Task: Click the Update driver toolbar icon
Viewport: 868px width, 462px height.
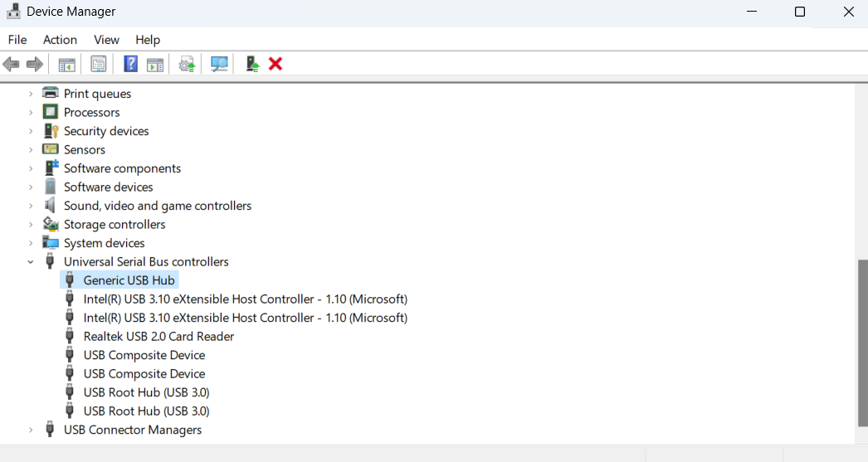Action: (x=187, y=64)
